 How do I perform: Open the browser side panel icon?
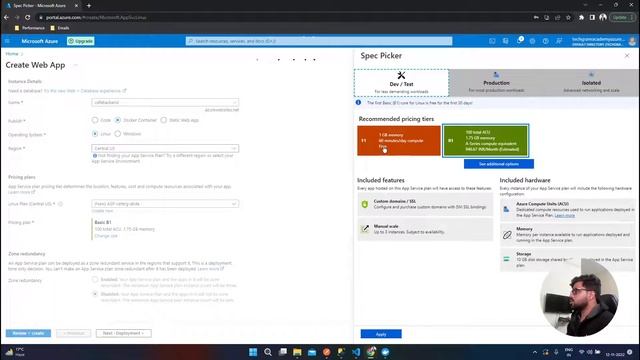[x=592, y=18]
